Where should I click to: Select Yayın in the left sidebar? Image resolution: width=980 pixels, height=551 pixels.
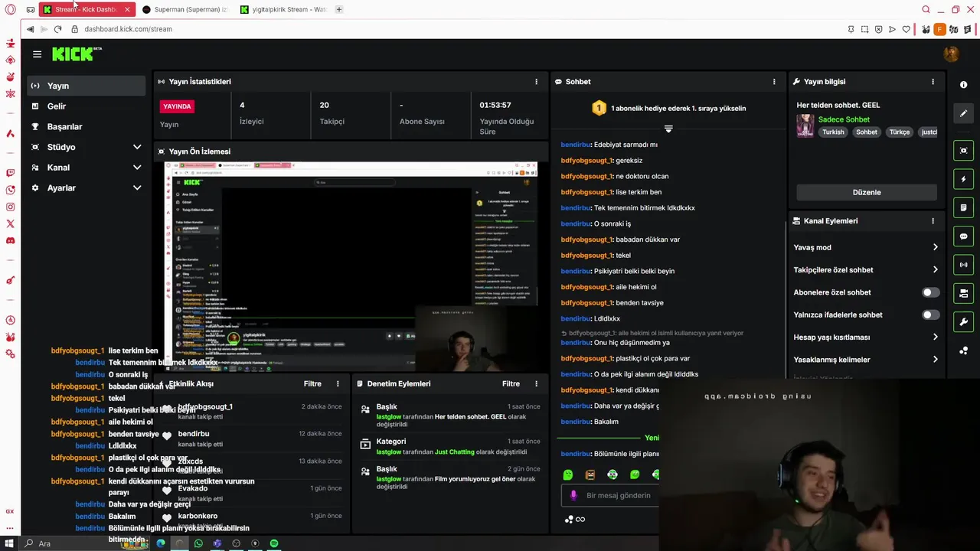click(86, 86)
